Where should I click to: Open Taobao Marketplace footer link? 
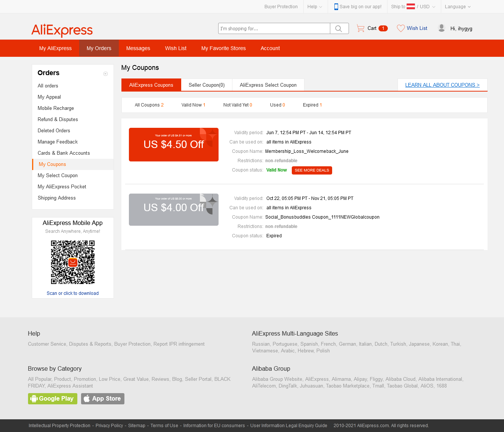point(348,386)
